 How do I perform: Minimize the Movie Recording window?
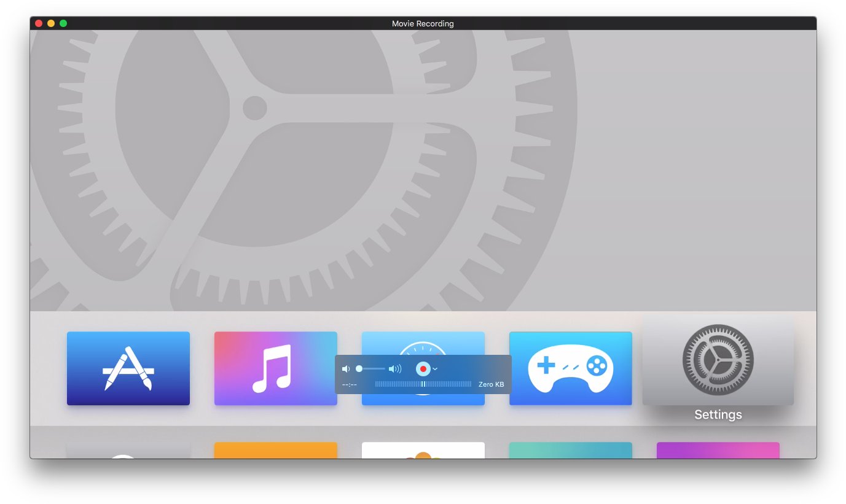[51, 23]
